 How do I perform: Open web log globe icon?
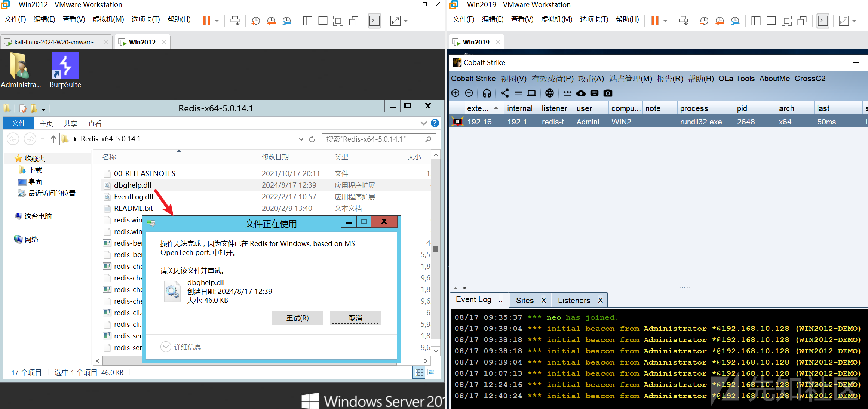pos(549,93)
